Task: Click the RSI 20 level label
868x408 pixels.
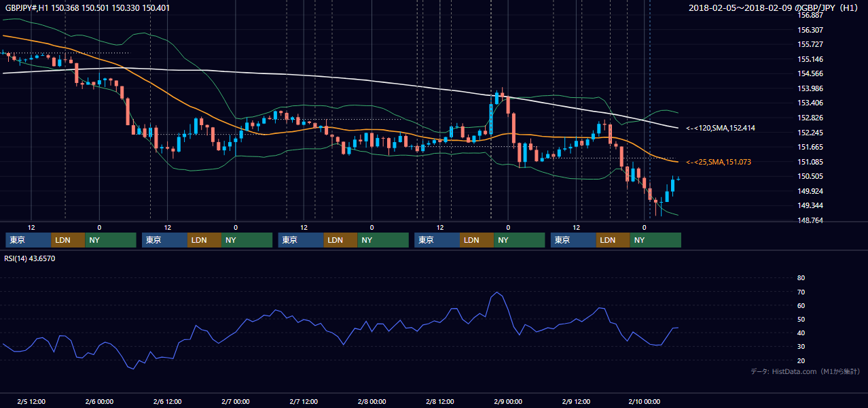Action: [x=801, y=360]
